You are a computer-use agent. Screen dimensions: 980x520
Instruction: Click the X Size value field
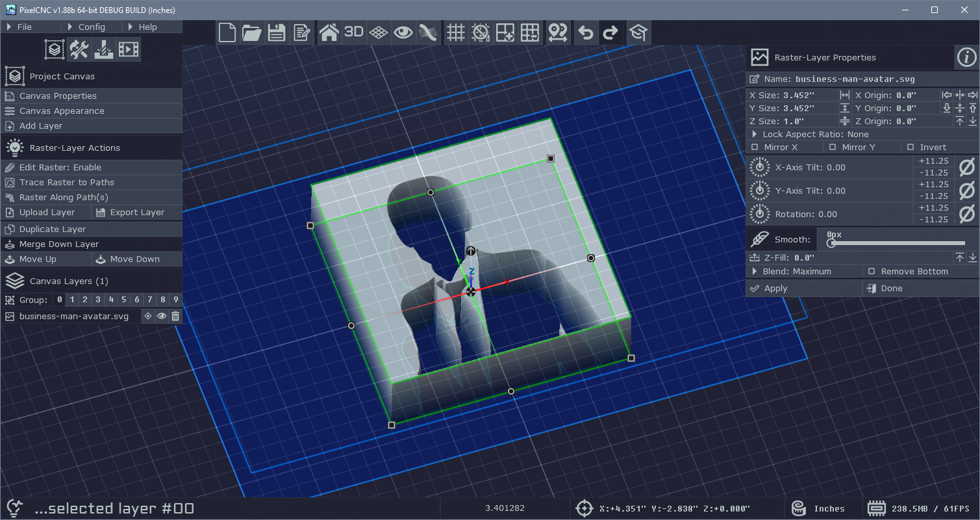tap(793, 95)
